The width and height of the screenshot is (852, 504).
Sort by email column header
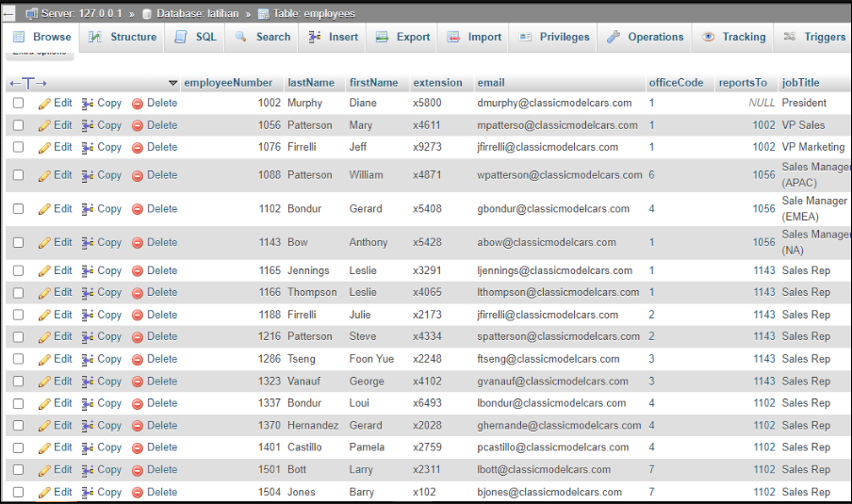coord(491,83)
